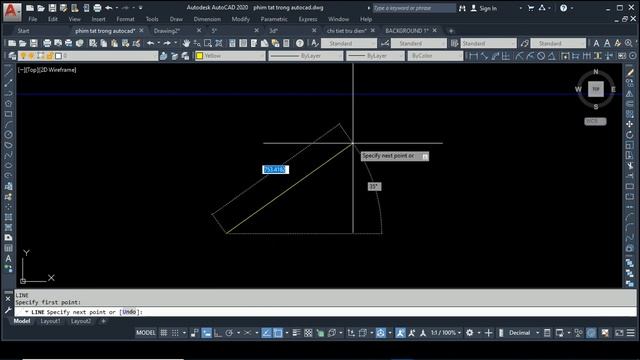This screenshot has height=360, width=640.
Task: Select the Multiline Text tool
Action: click(8, 258)
